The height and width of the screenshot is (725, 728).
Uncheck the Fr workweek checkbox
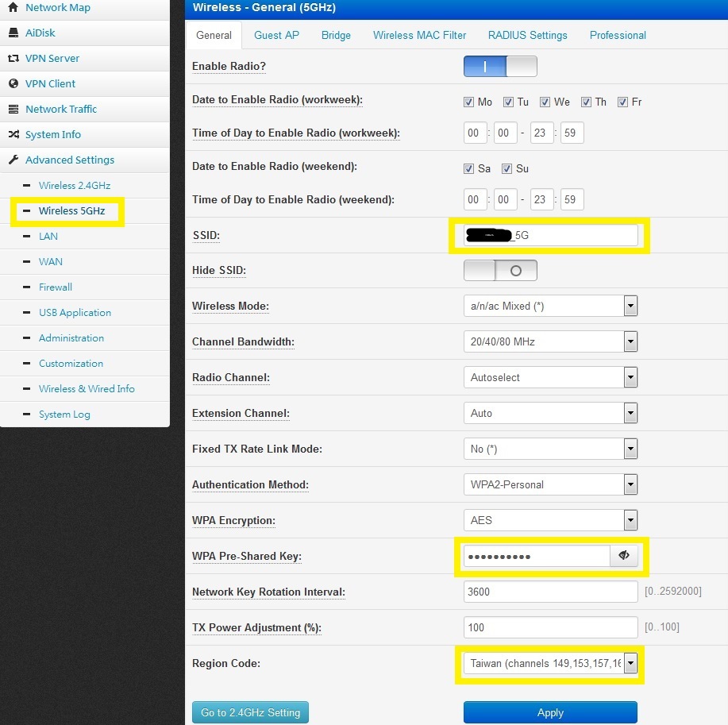point(622,102)
